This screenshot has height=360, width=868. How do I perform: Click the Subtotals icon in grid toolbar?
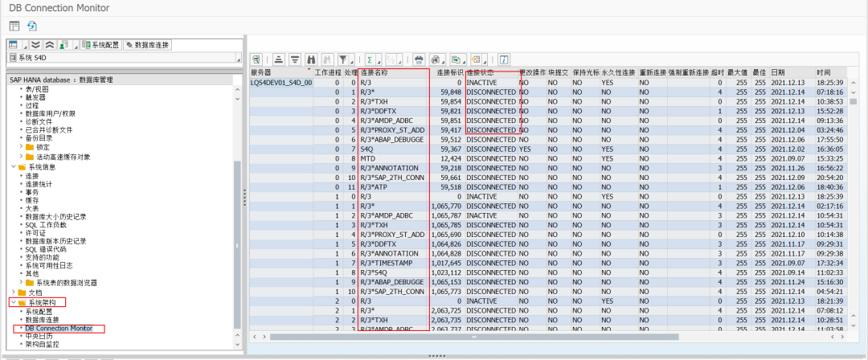[391, 59]
